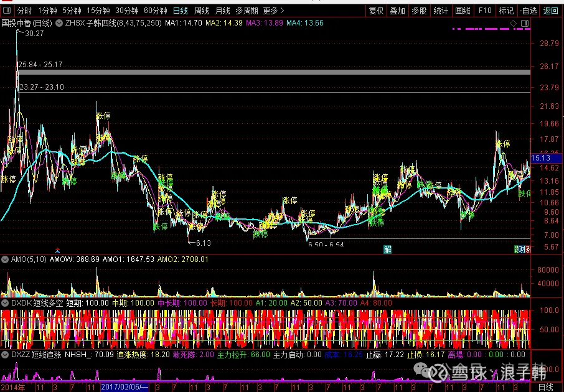Image resolution: width=564 pixels, height=392 pixels.
Task: Click the 短期: 100.00 readout
Action: point(87,303)
